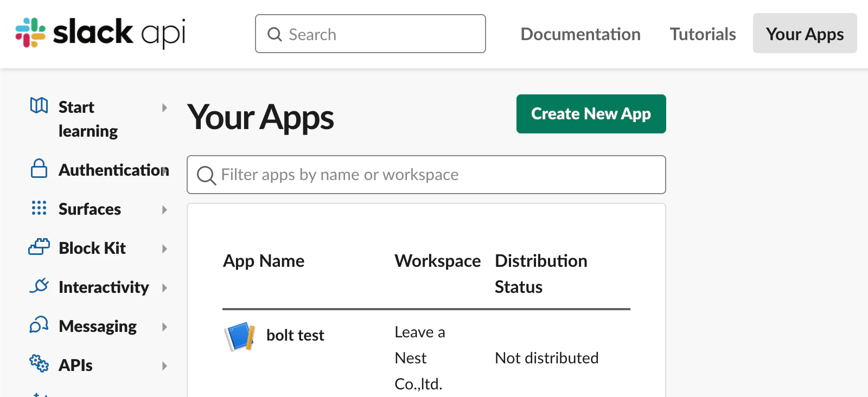
Task: Open the bolt test app link
Action: pyautogui.click(x=295, y=335)
